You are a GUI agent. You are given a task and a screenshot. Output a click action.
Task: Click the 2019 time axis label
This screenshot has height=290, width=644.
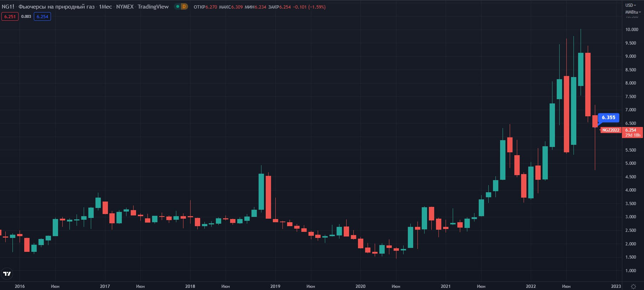point(275,286)
